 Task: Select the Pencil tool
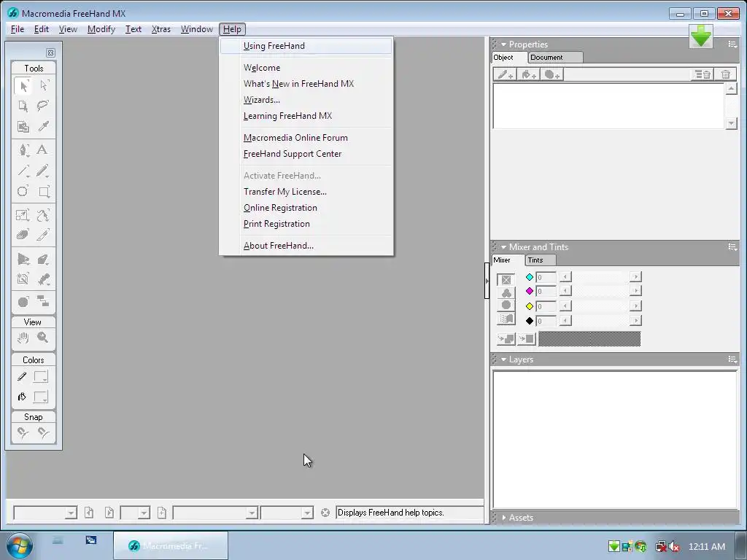[43, 171]
